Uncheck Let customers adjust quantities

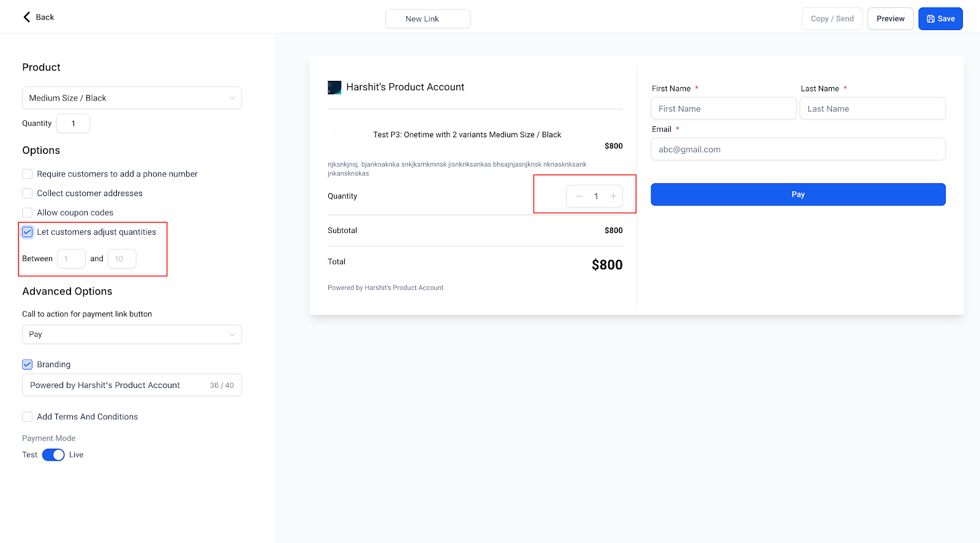tap(28, 232)
